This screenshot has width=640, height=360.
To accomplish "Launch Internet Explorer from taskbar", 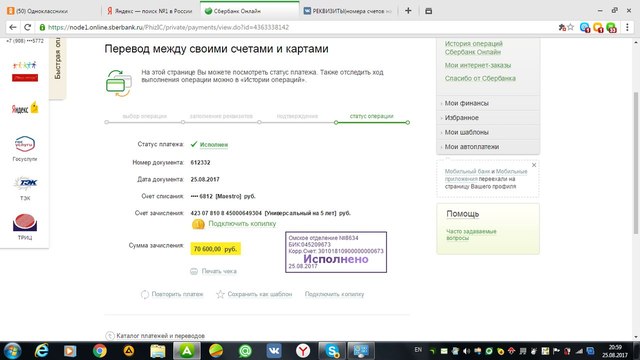I will [41, 351].
